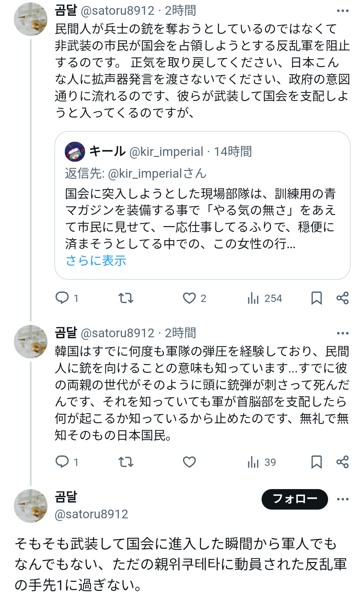This screenshot has width=364, height=607.
Task: Like the second tweet about 韓国
Action: click(x=189, y=462)
